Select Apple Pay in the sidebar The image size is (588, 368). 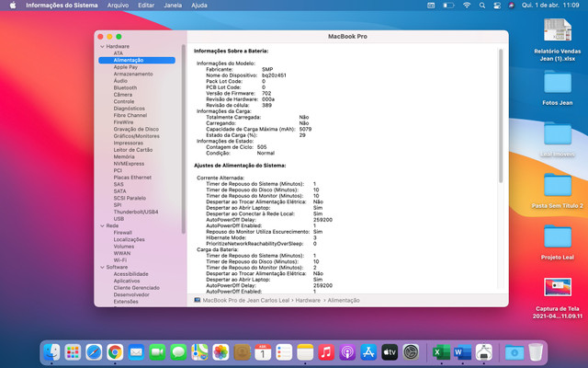pos(126,67)
